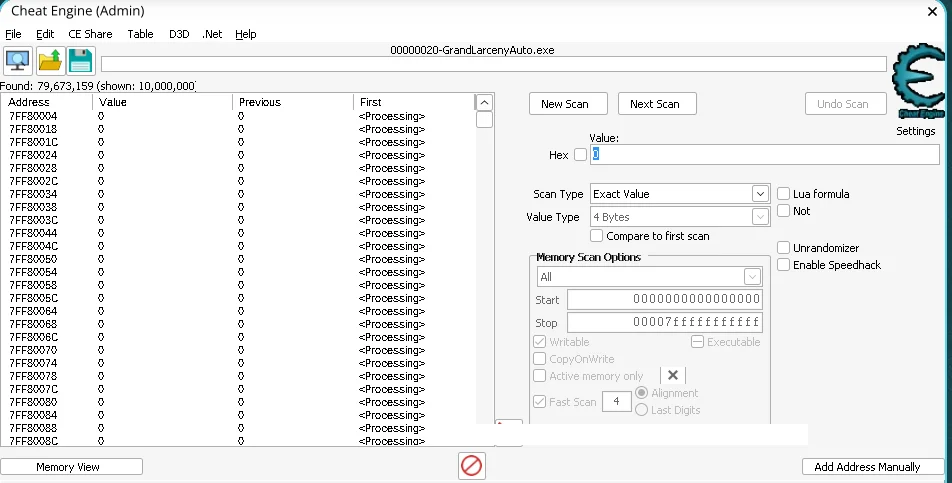This screenshot has height=483, width=952.
Task: Click the Start address field
Action: tap(665, 299)
